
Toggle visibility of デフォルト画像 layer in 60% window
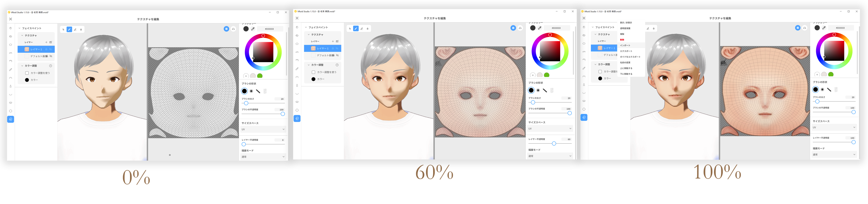(x=337, y=55)
